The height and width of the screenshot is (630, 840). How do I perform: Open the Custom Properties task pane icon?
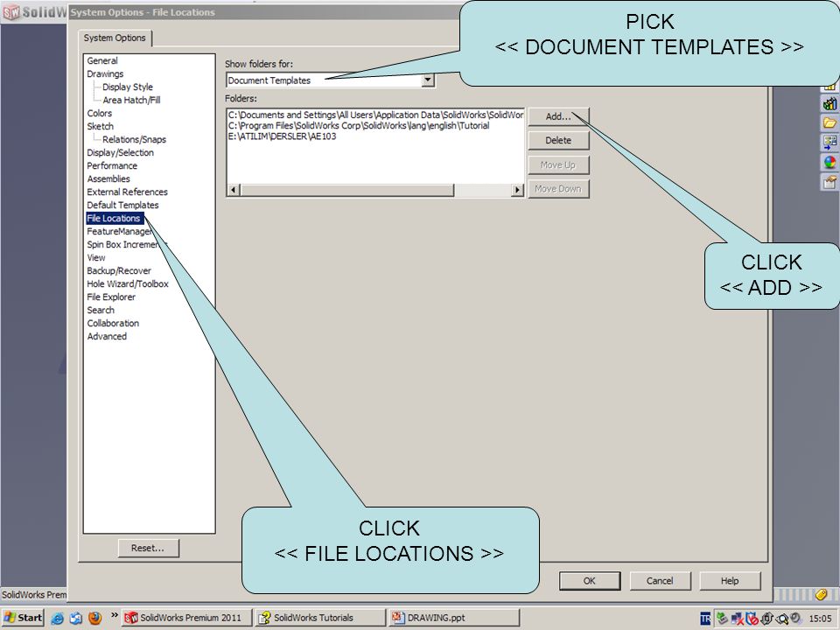tap(829, 182)
